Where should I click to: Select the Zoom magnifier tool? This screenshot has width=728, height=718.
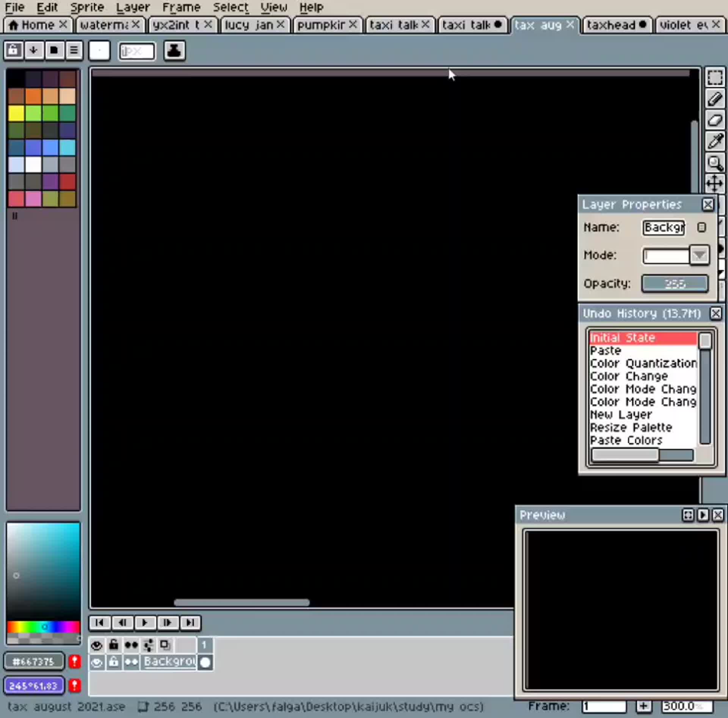coord(715,163)
